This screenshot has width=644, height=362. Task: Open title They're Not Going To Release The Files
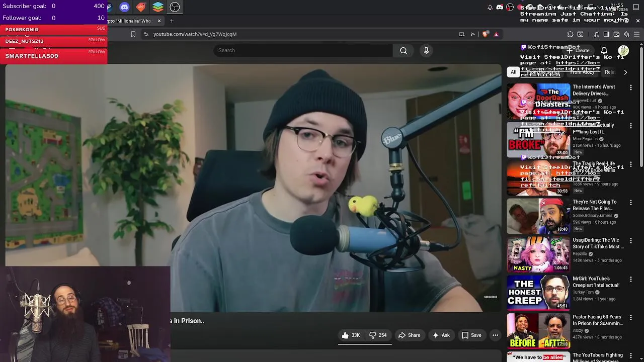[595, 205]
